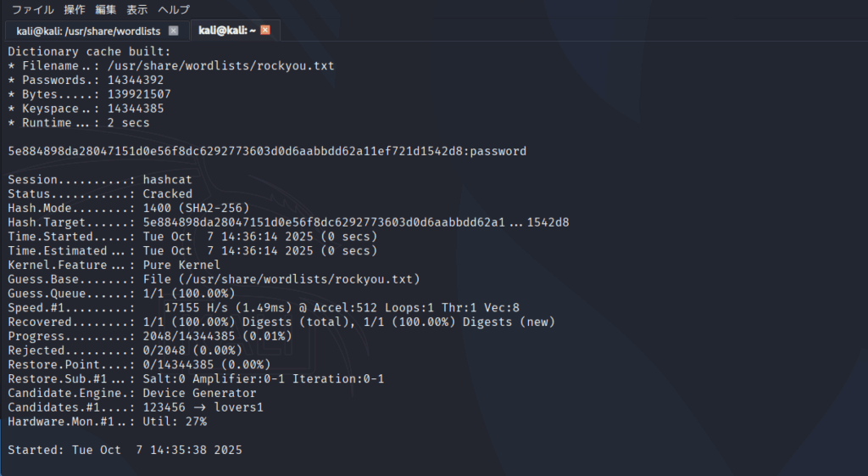Image resolution: width=868 pixels, height=476 pixels.
Task: Close the /usr/share/wordlists terminal tab
Action: [174, 31]
